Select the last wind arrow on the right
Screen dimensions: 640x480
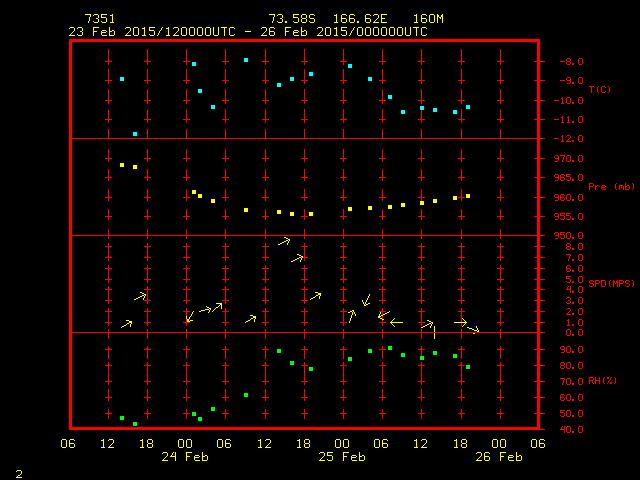(x=473, y=329)
